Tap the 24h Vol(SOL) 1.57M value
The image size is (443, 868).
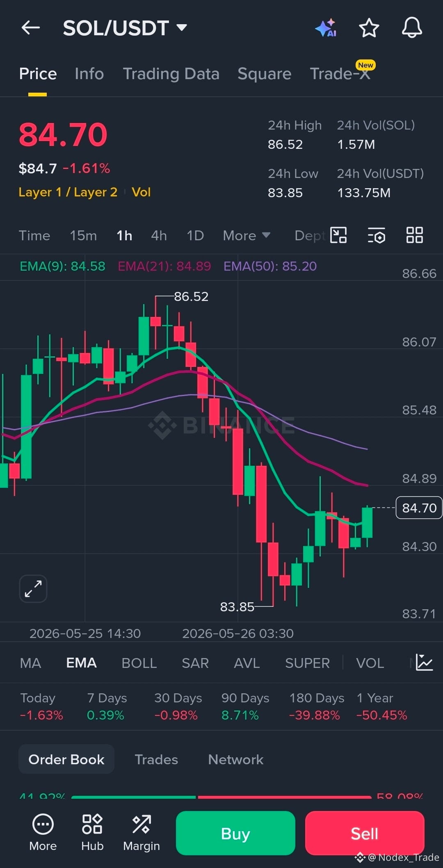point(356,144)
